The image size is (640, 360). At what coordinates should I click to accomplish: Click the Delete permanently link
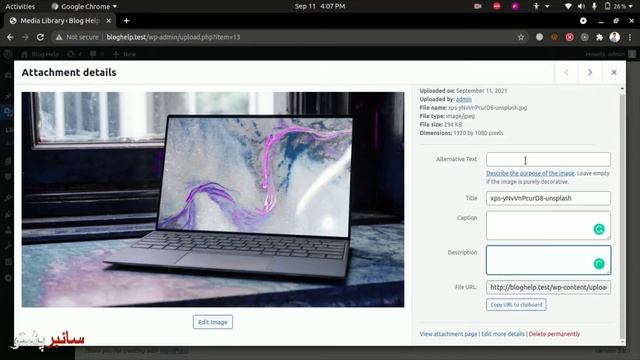554,334
